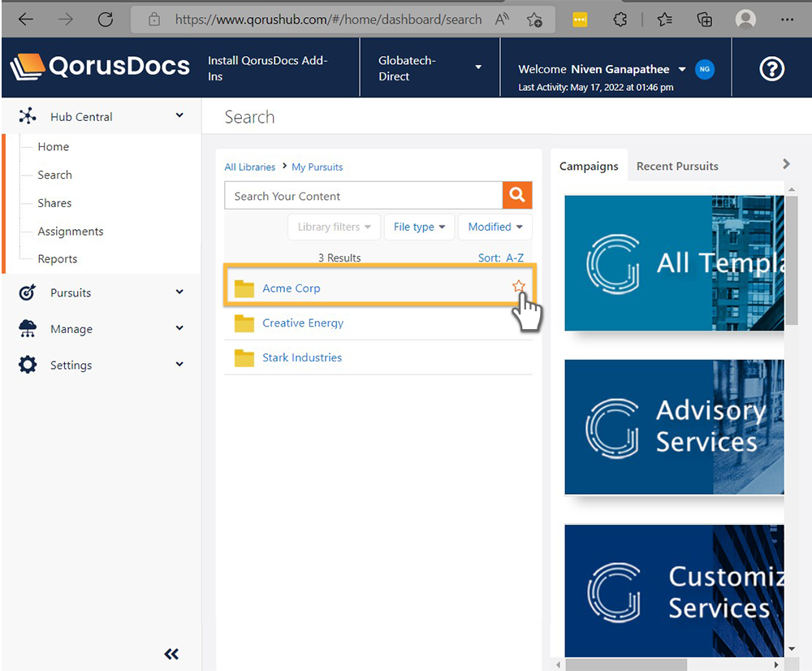Open Read Aloud icon in address bar
This screenshot has height=671, width=812.
click(502, 19)
